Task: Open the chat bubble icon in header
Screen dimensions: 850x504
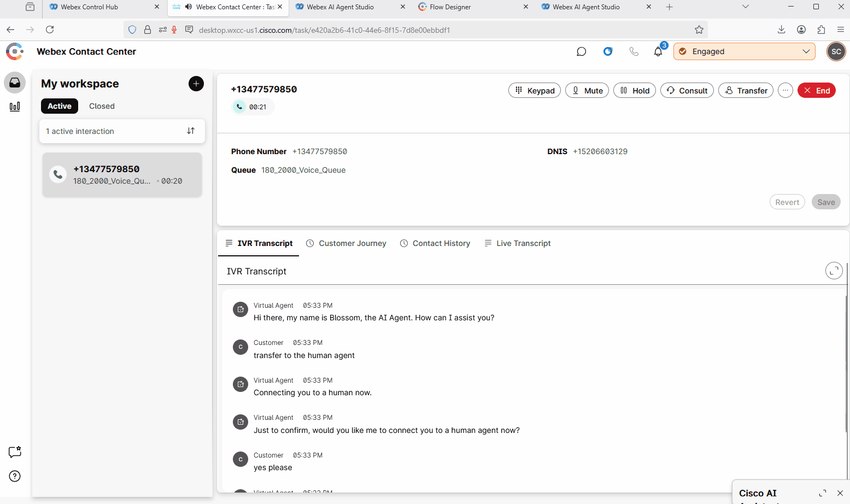Action: (x=581, y=51)
